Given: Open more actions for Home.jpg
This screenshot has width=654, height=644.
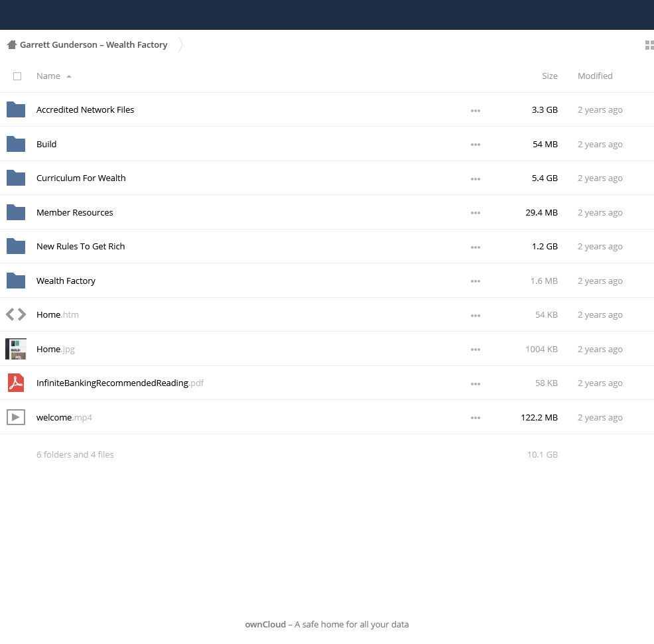Looking at the screenshot, I should [476, 350].
